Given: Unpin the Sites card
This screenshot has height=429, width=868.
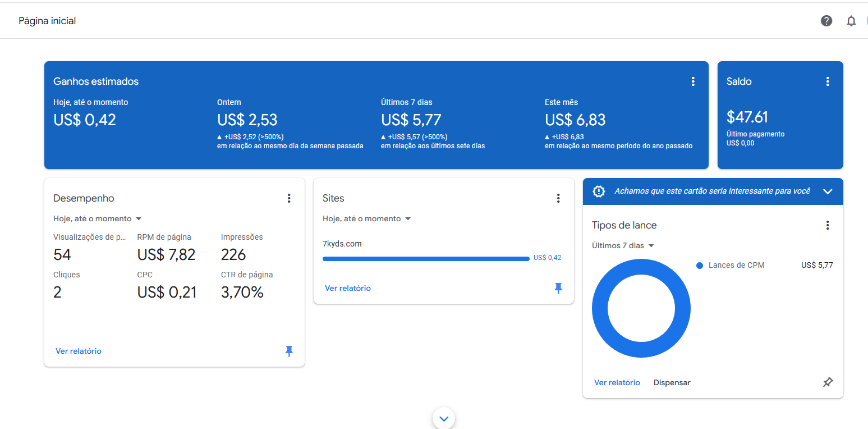Looking at the screenshot, I should click(558, 288).
